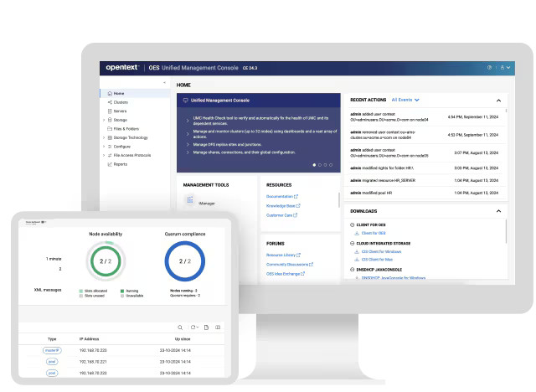Click the columns layout icon above the table
Viewport: 536px width, 392px height.
coord(218,328)
